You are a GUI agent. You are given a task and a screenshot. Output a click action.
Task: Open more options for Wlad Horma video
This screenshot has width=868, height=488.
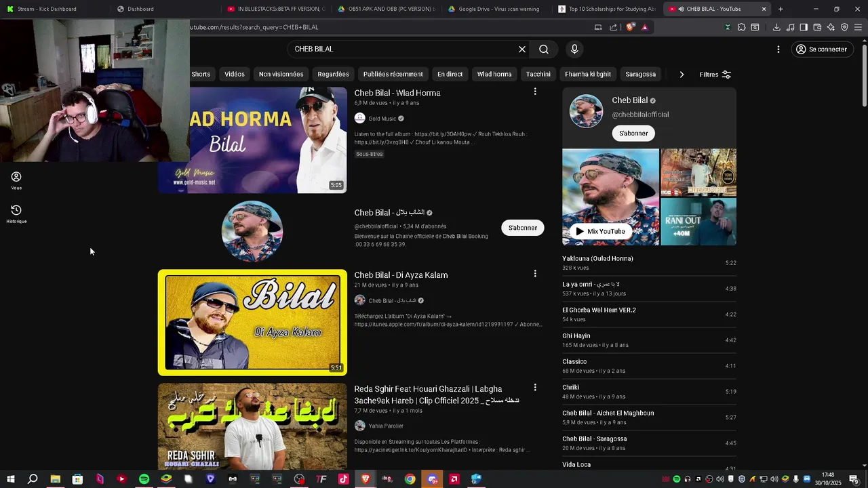(x=535, y=91)
